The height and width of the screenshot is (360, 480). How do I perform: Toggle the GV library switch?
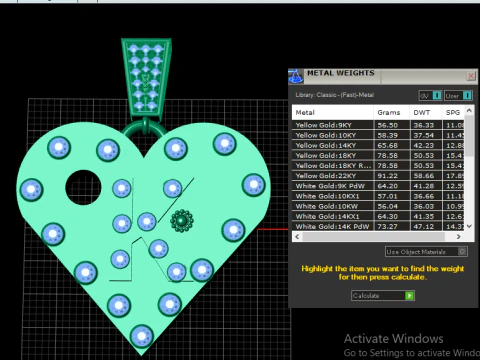point(430,96)
